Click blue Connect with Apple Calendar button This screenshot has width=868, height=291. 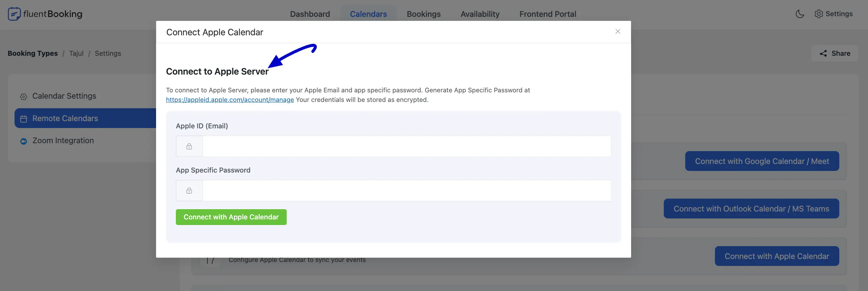pos(776,256)
